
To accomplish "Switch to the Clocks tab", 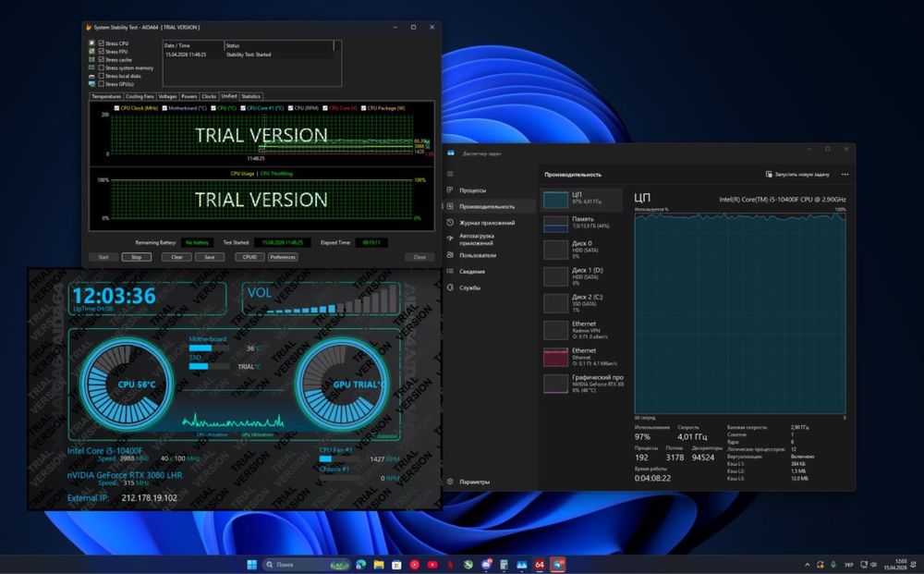I will click(209, 96).
